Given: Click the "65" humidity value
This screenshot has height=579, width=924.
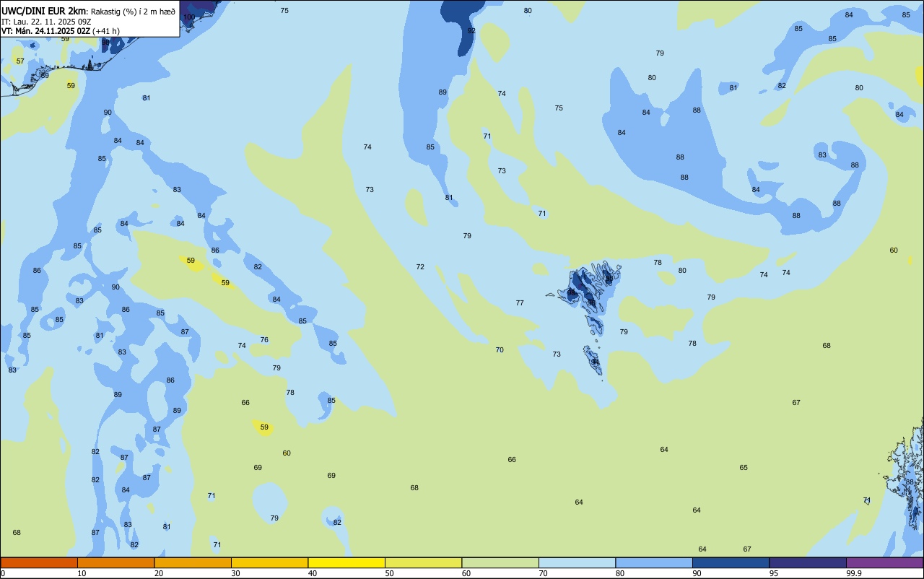Looking at the screenshot, I should 744,467.
